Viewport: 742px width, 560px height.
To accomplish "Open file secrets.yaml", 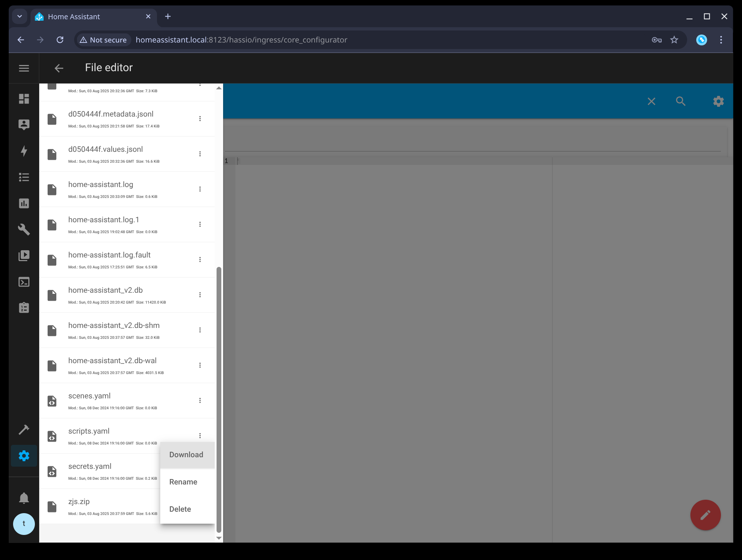I will [100, 471].
